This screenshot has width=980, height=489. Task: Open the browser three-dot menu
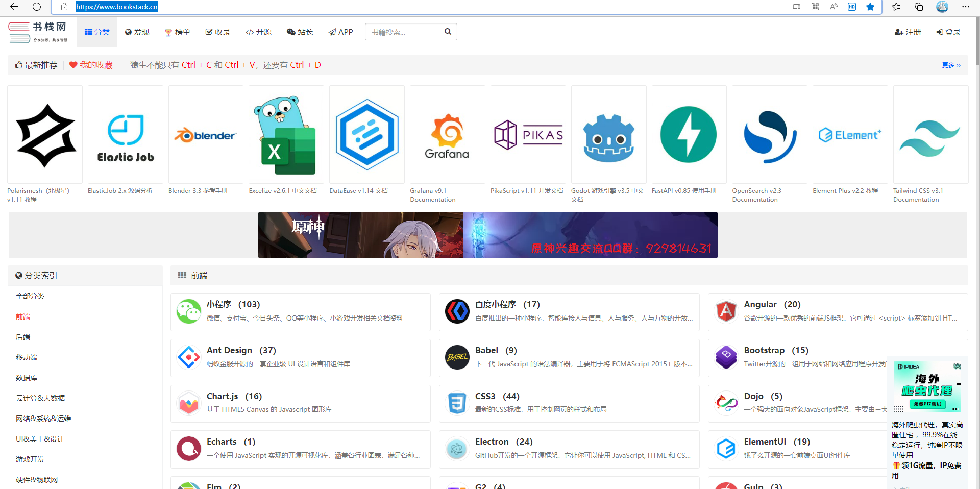[965, 7]
